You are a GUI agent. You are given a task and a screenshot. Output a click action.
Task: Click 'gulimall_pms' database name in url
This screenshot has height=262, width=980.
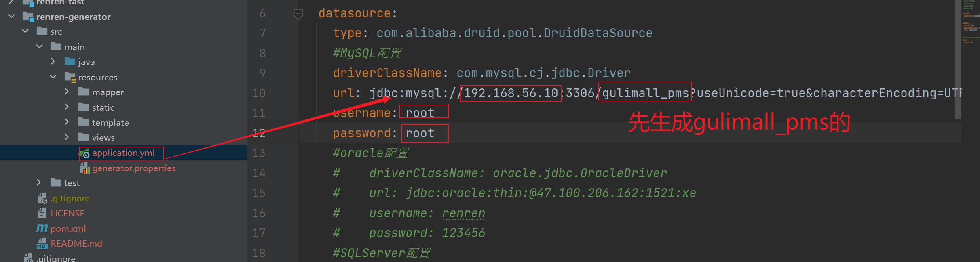click(645, 93)
